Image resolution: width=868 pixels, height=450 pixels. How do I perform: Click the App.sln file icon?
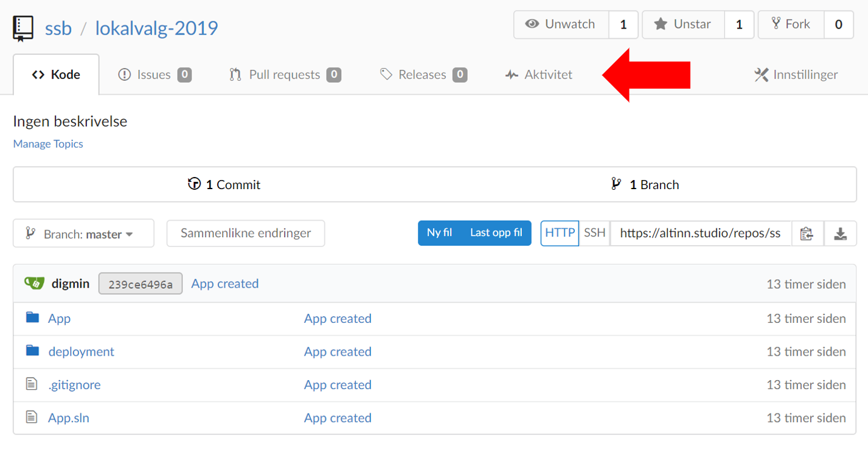(32, 418)
